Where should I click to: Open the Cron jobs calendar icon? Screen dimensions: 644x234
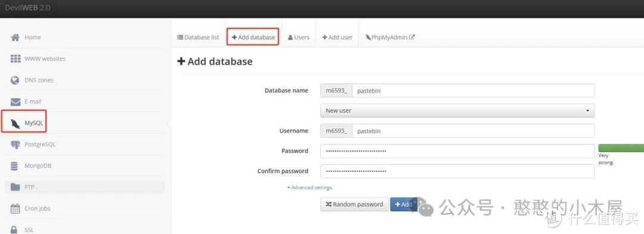coord(15,208)
